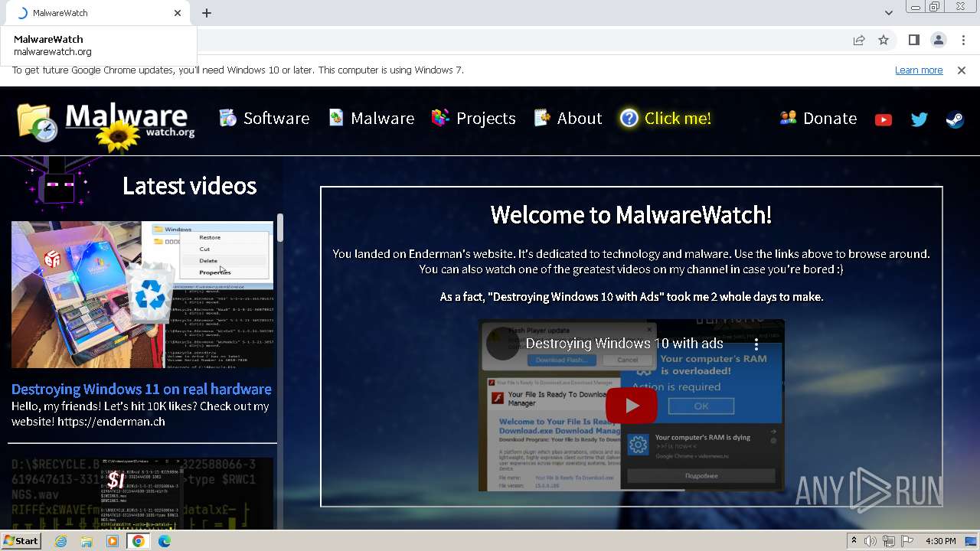Open the Windows Start menu

point(21,541)
